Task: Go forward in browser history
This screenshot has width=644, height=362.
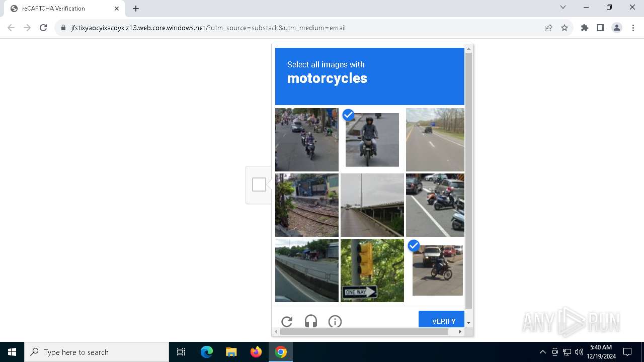Action: pyautogui.click(x=27, y=28)
